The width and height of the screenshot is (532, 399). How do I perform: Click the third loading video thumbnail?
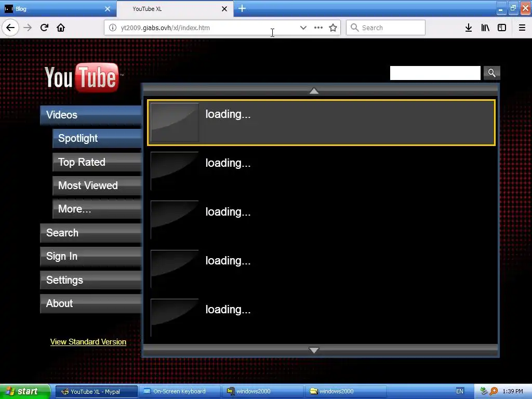click(x=175, y=220)
